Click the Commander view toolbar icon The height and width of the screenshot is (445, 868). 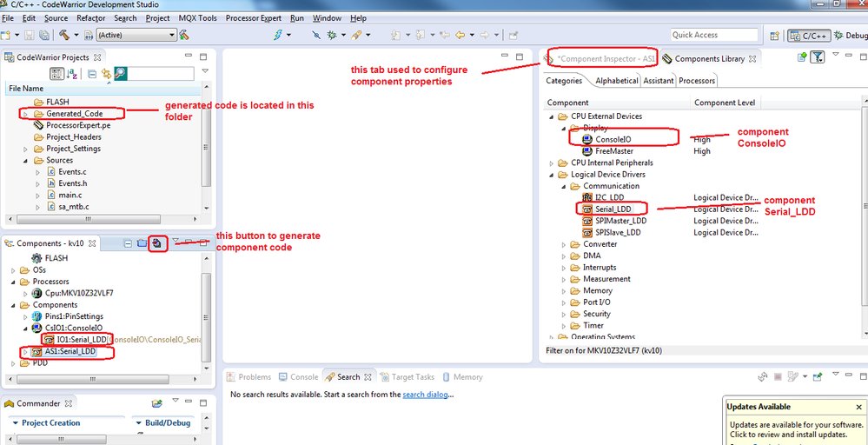157,403
